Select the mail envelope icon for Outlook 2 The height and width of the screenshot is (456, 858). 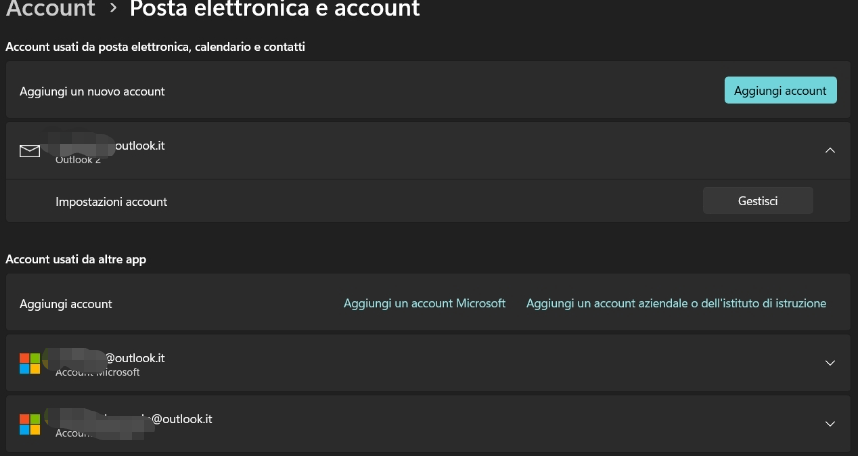point(30,151)
